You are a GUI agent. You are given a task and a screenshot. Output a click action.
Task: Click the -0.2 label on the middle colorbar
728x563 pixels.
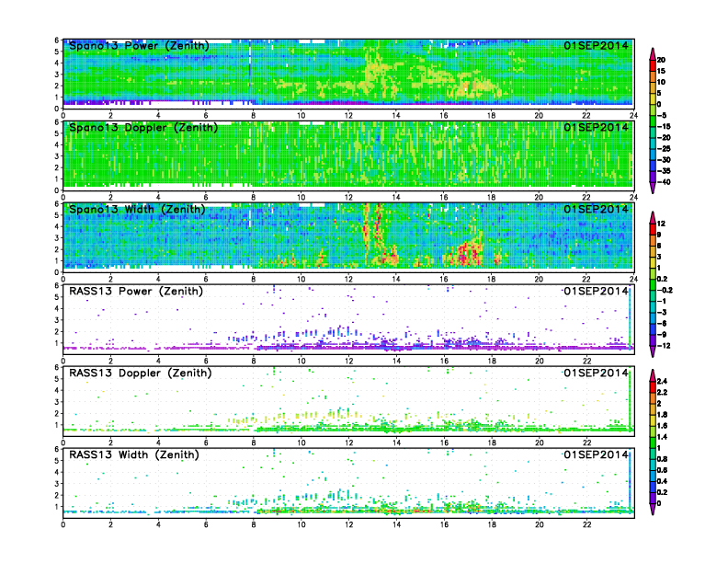[x=665, y=291]
